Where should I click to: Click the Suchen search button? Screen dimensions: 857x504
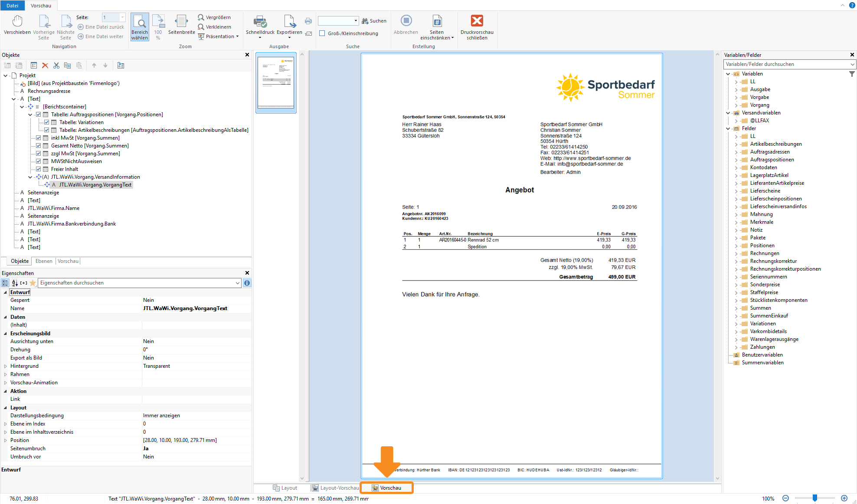374,21
